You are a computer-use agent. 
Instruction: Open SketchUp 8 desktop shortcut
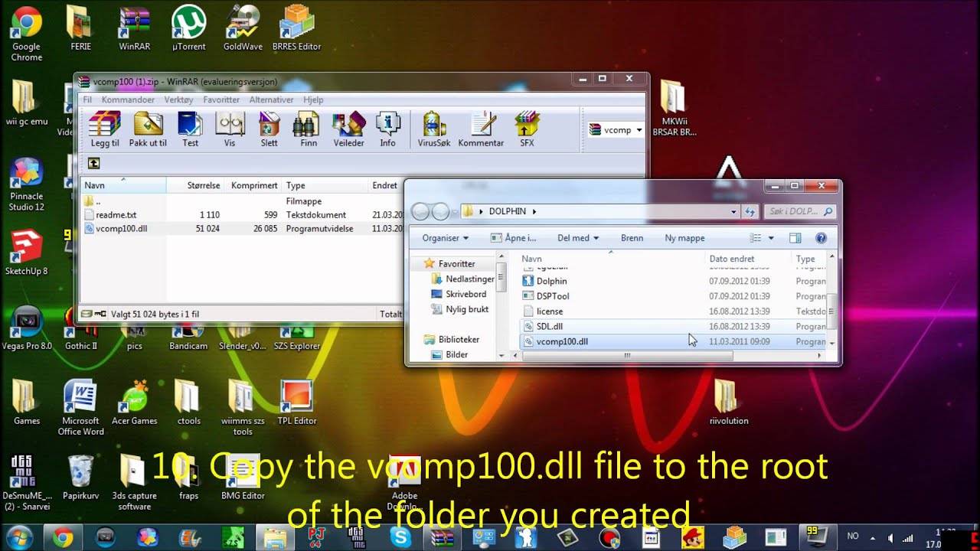point(26,252)
